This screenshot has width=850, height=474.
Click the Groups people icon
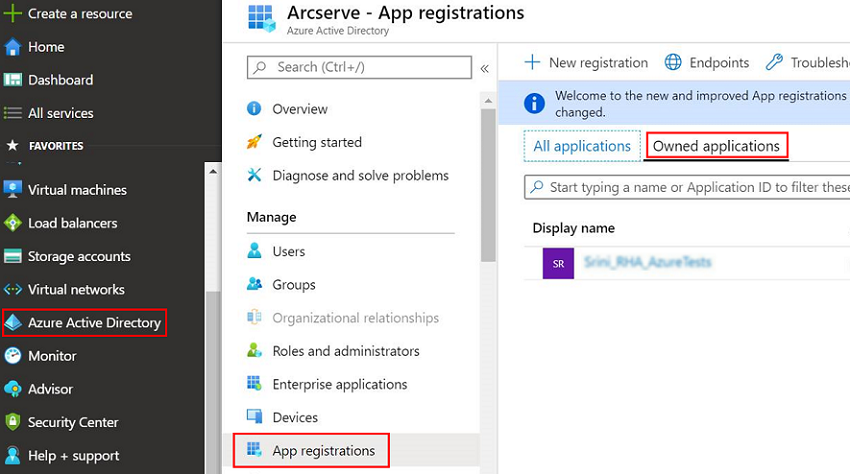point(254,284)
